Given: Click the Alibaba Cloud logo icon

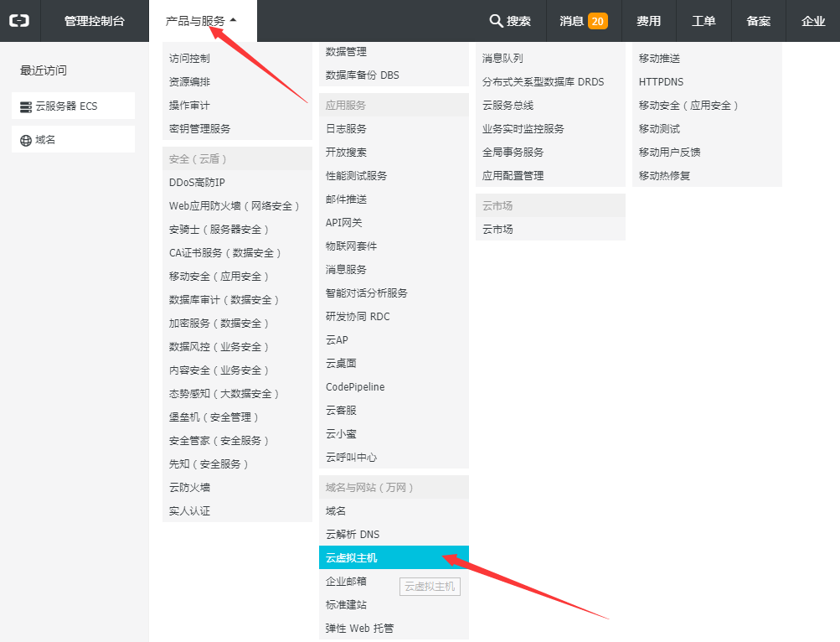Looking at the screenshot, I should [19, 21].
